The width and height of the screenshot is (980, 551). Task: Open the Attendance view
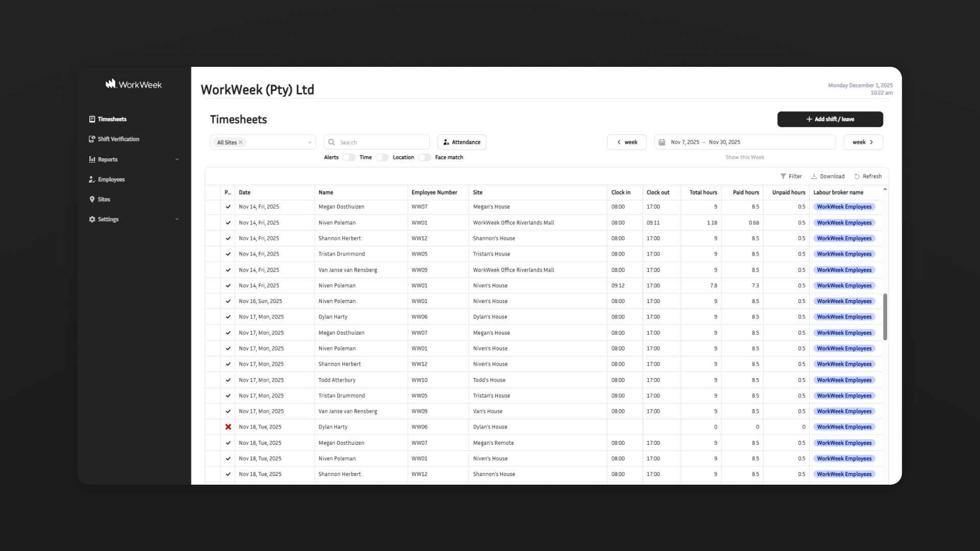(461, 142)
